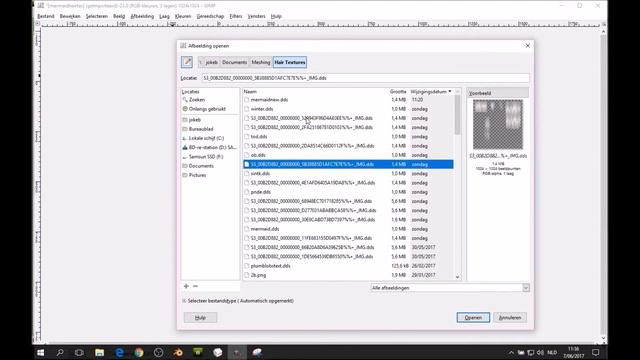Screen dimensions: 640x360
Task: Click the Locatie text field
Action: [365, 78]
